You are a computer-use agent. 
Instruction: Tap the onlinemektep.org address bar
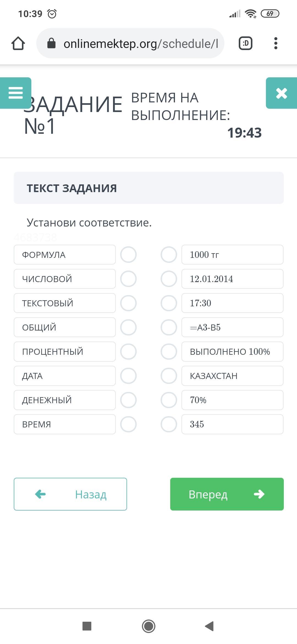[130, 43]
